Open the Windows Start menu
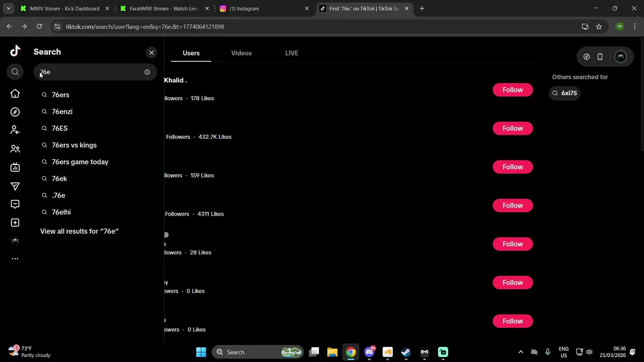 pyautogui.click(x=201, y=352)
